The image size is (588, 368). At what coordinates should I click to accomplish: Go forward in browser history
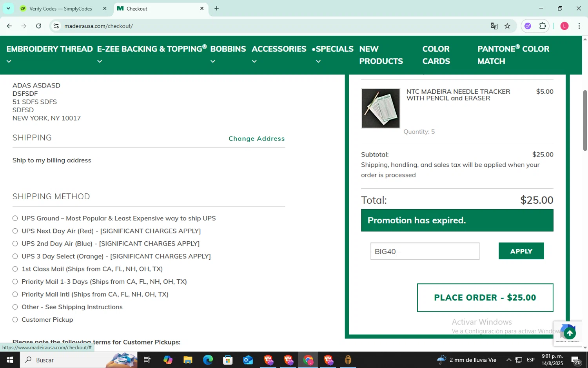click(x=24, y=26)
